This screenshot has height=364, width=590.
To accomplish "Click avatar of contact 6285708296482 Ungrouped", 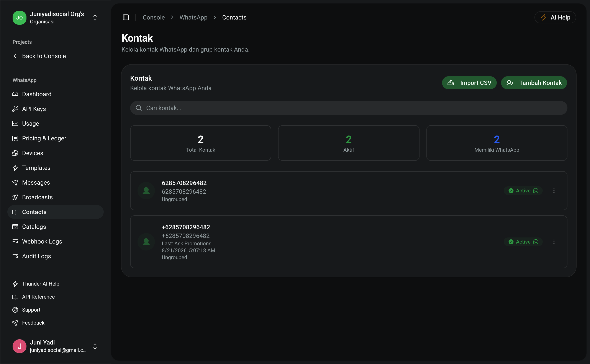I will (146, 191).
